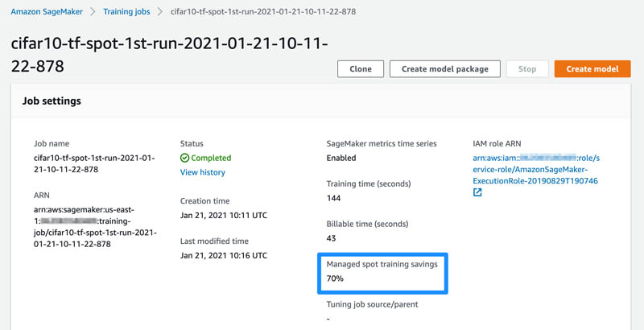Select creation time Jan 21, 2021 10:11 UTC
The height and width of the screenshot is (330, 644).
[224, 216]
